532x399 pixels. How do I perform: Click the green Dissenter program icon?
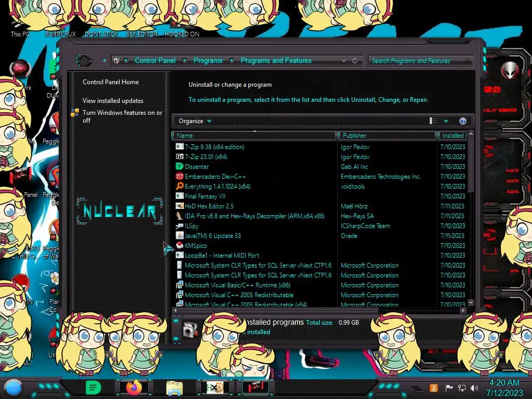coord(179,166)
